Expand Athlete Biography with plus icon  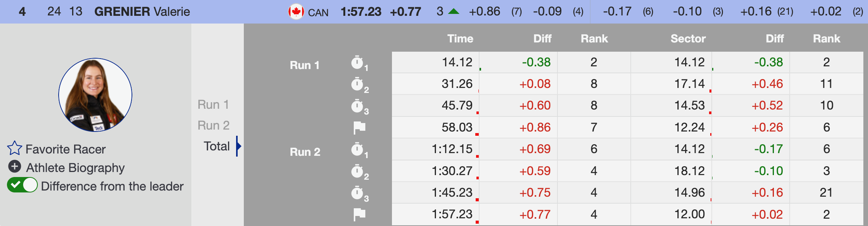[x=15, y=167]
